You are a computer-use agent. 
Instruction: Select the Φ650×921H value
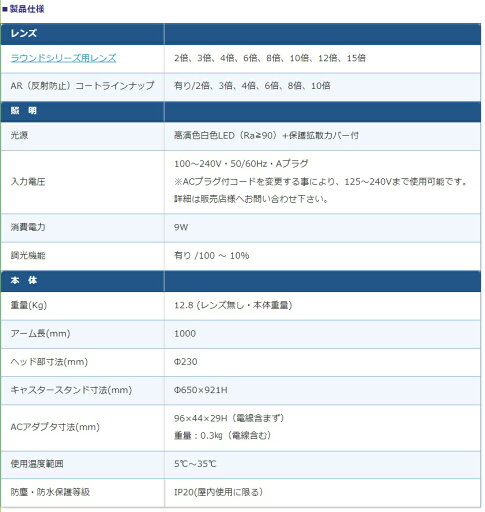coord(201,390)
